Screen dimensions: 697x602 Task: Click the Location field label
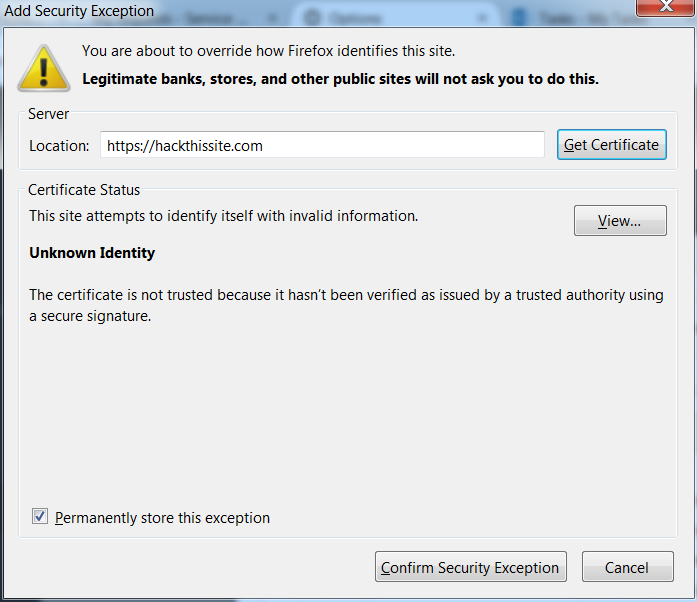coord(59,146)
